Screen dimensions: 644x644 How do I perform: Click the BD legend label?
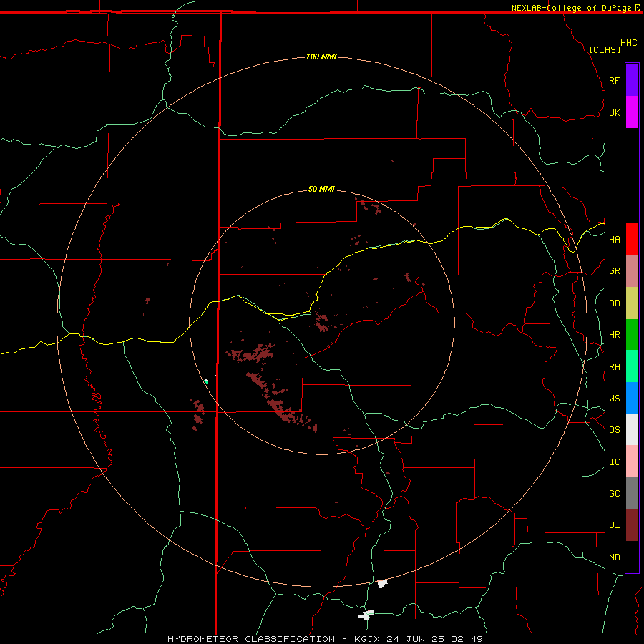tap(614, 303)
